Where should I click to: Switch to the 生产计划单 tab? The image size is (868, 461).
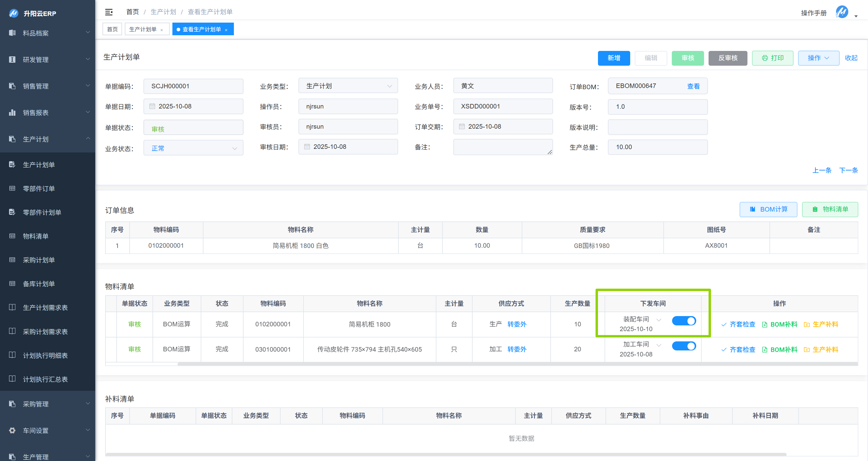point(143,29)
